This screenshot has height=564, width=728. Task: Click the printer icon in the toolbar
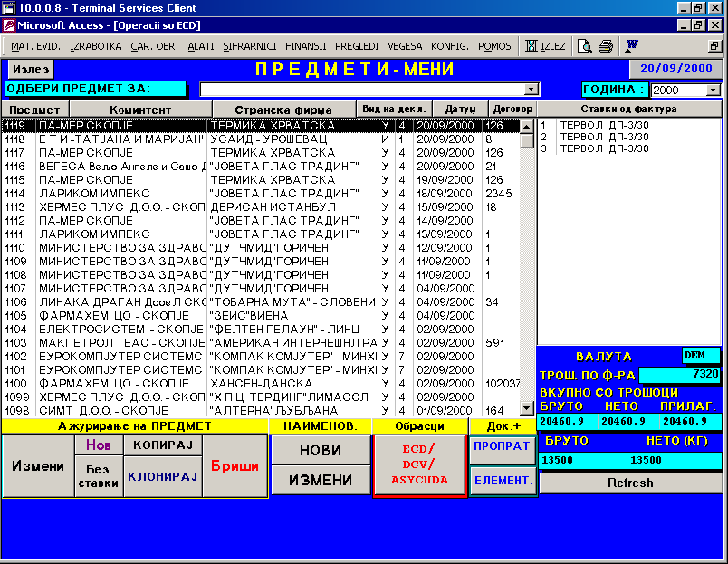pyautogui.click(x=606, y=46)
